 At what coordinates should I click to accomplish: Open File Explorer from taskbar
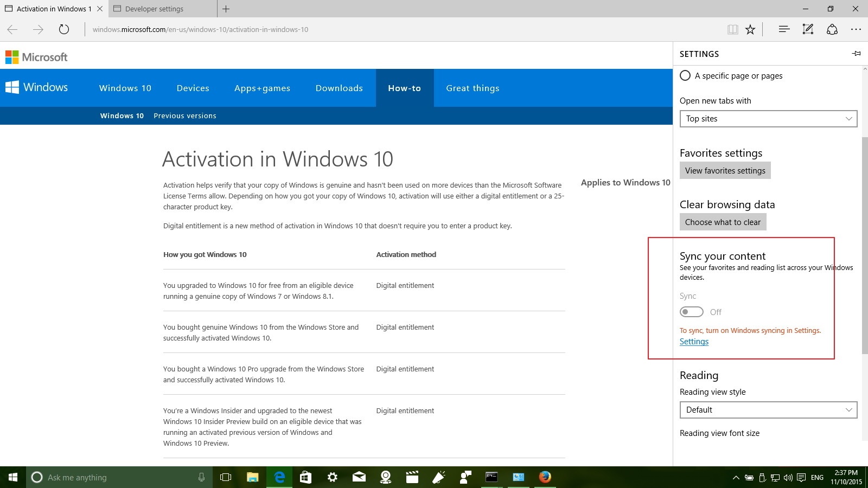point(252,477)
